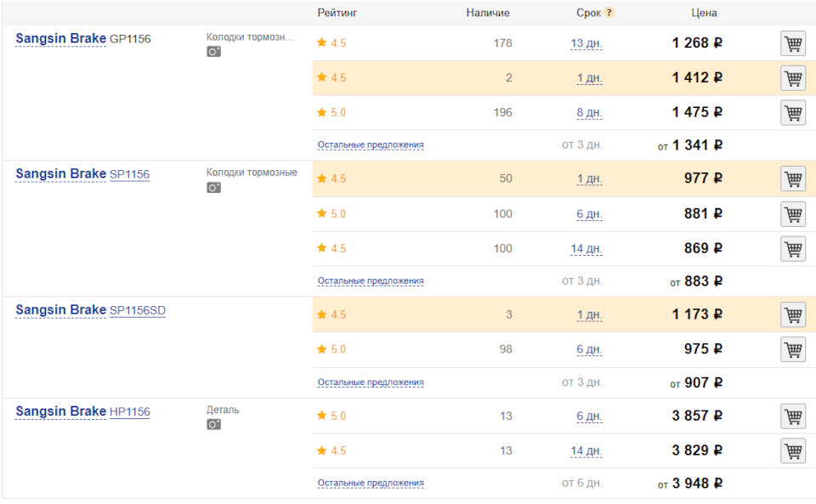The width and height of the screenshot is (816, 504).
Task: Add the 869 ₽ SP1156 offer to cart
Action: 793,249
